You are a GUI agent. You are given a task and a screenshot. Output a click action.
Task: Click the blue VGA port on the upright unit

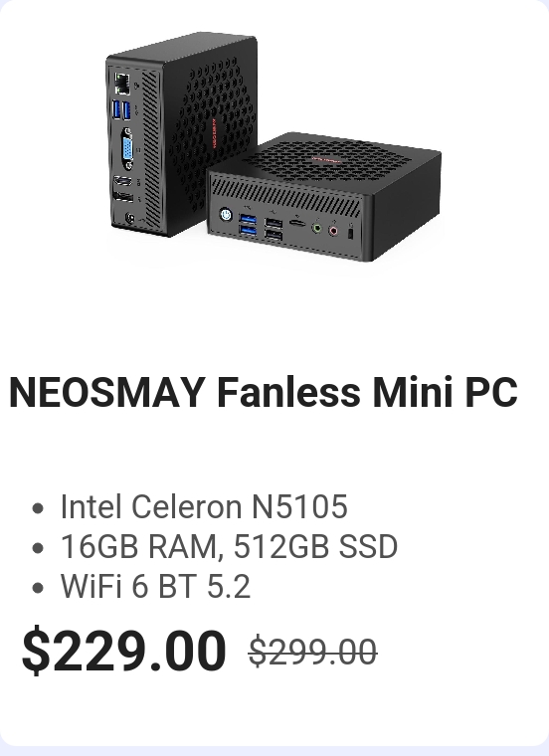tap(126, 149)
